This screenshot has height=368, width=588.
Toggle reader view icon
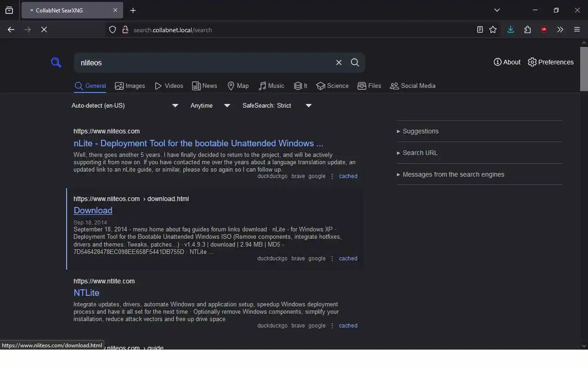(480, 29)
